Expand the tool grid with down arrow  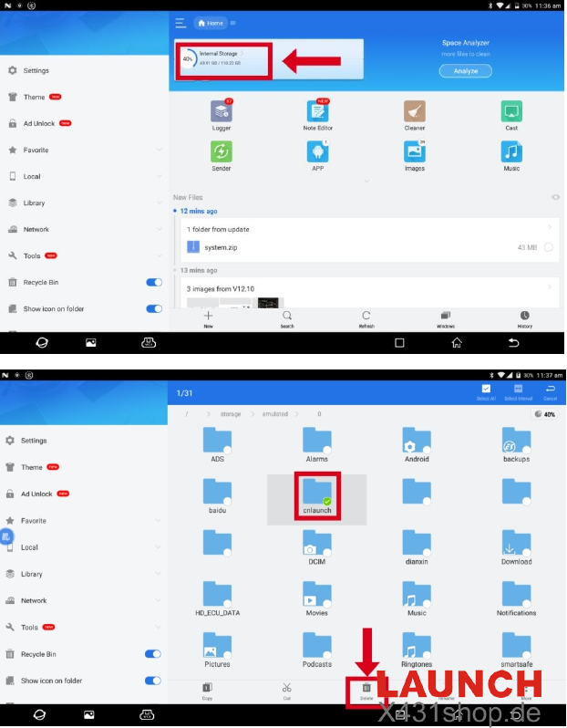(x=366, y=182)
